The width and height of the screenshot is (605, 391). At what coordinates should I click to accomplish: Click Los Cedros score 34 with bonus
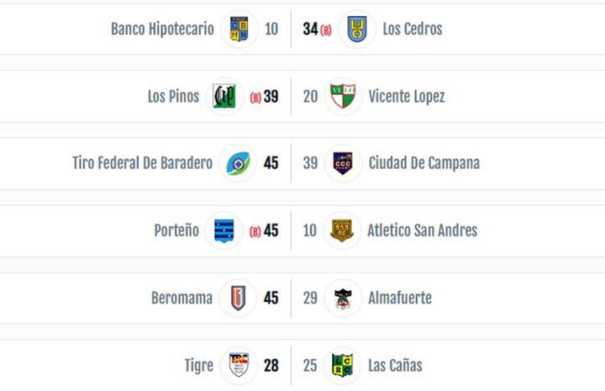pyautogui.click(x=317, y=29)
